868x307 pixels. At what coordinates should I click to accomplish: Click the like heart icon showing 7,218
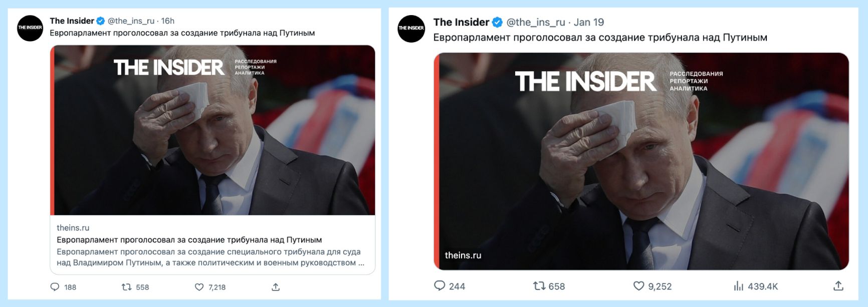pyautogui.click(x=200, y=287)
